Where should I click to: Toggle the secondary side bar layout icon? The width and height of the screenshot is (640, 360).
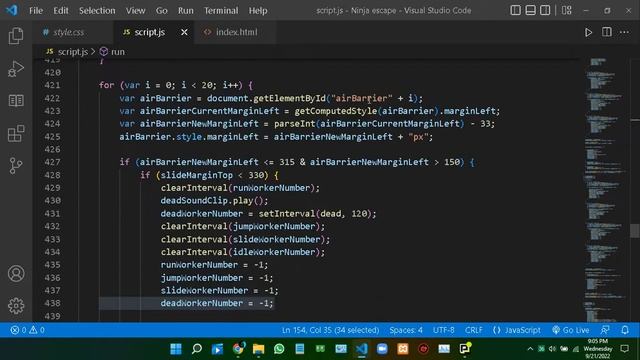tap(545, 10)
